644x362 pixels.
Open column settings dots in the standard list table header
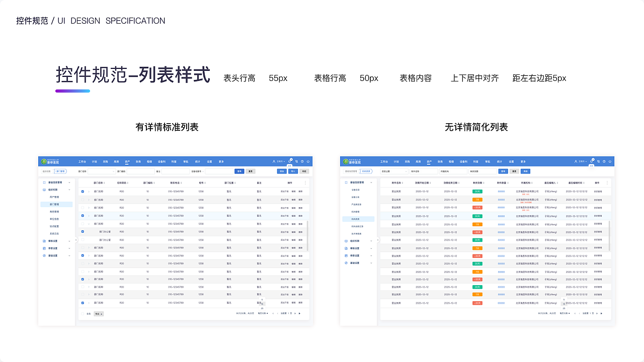[305, 183]
